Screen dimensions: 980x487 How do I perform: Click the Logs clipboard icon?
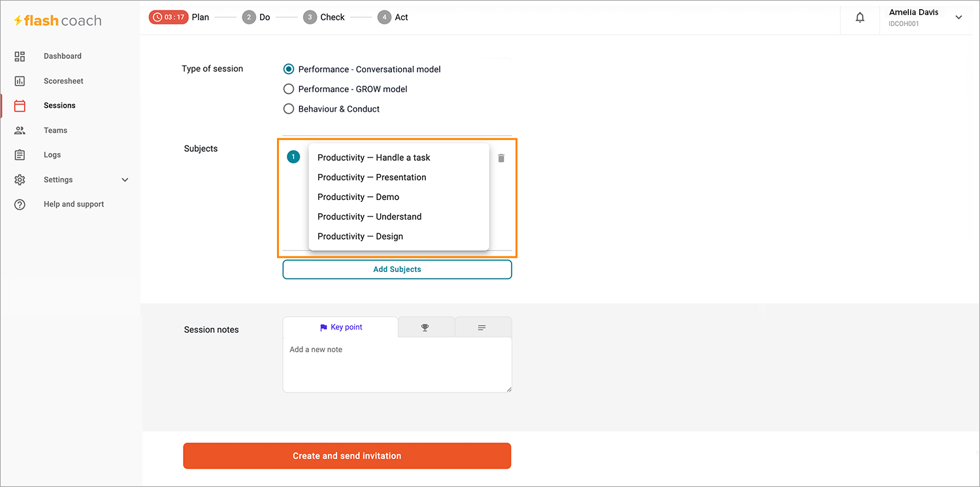click(x=20, y=155)
